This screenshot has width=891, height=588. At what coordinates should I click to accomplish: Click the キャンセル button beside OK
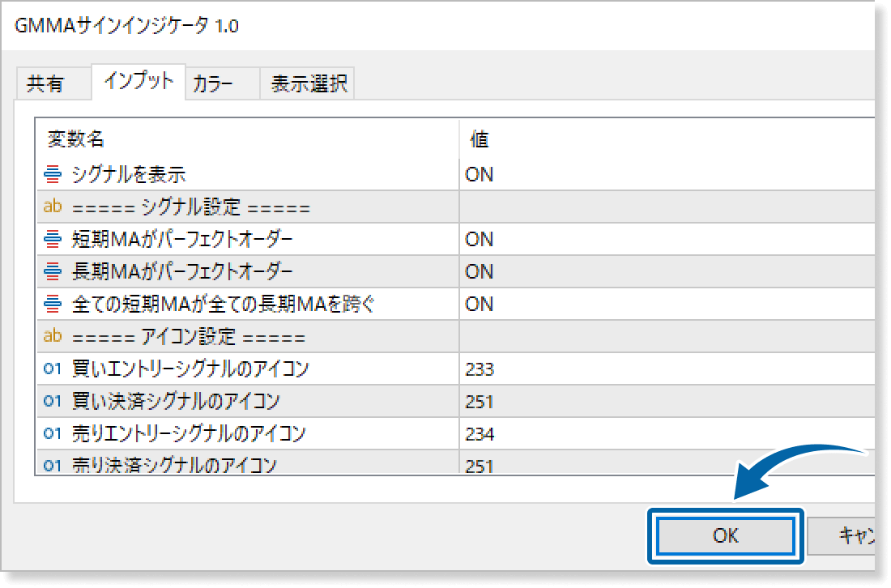[842, 535]
